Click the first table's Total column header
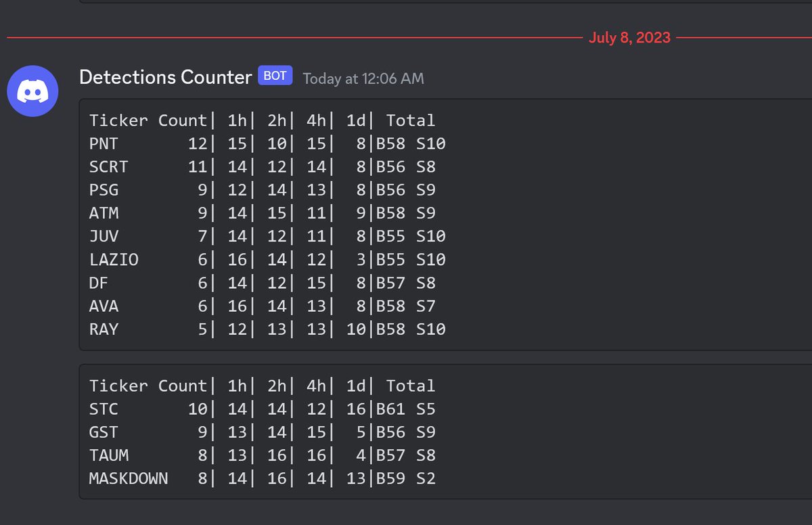Image resolution: width=812 pixels, height=525 pixels. click(x=411, y=120)
